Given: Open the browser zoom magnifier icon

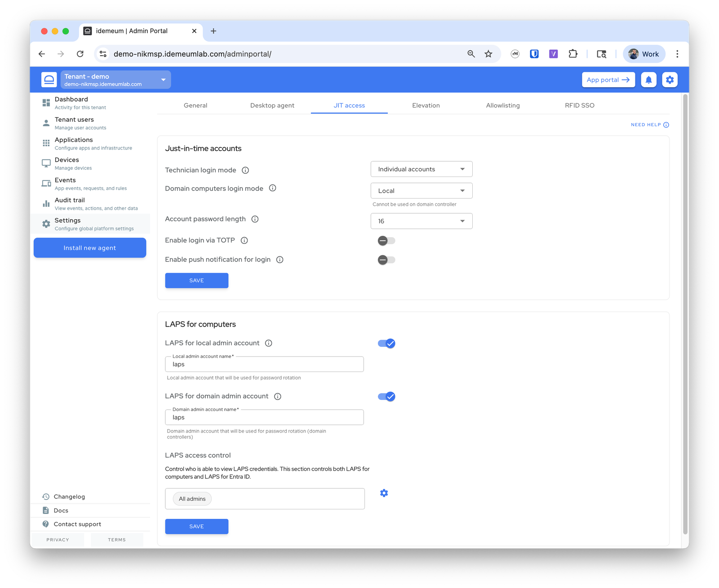Looking at the screenshot, I should tap(471, 54).
